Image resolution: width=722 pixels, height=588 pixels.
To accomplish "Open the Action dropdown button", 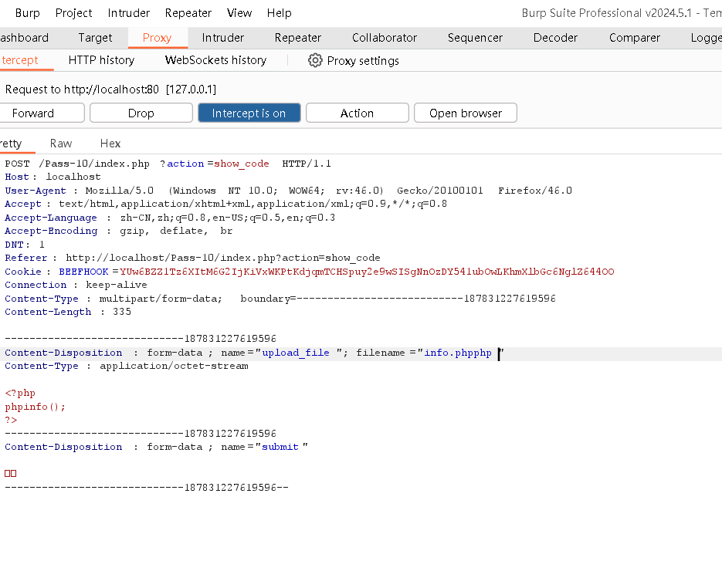I will [358, 113].
